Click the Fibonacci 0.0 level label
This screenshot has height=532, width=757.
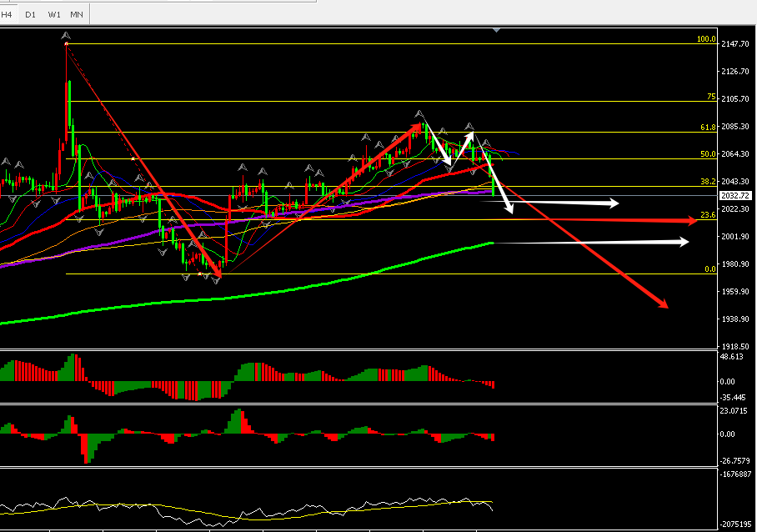click(710, 269)
